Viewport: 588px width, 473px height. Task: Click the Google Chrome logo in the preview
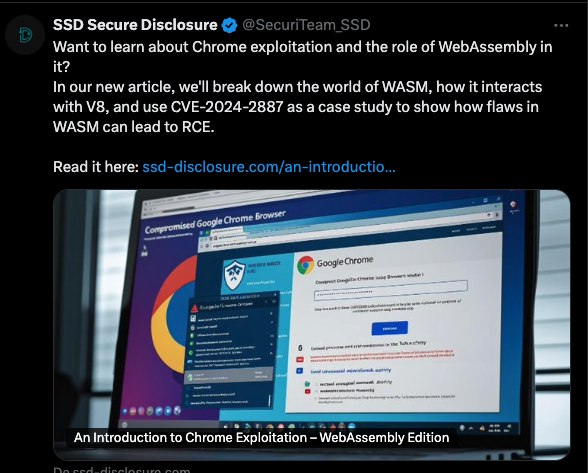(x=306, y=265)
